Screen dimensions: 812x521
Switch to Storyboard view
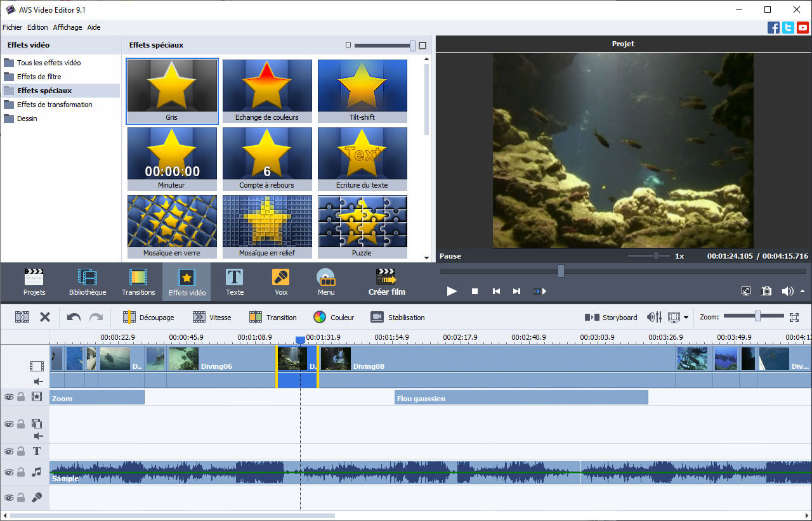tap(611, 317)
